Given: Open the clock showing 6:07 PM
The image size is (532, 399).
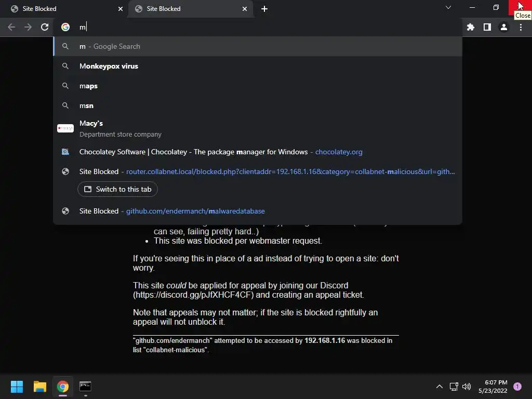Looking at the screenshot, I should pyautogui.click(x=493, y=387).
